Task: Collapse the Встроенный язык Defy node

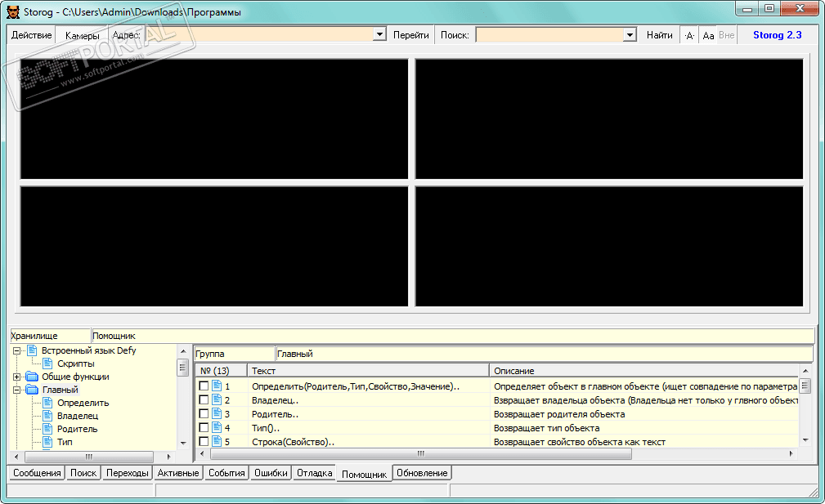Action: point(17,350)
